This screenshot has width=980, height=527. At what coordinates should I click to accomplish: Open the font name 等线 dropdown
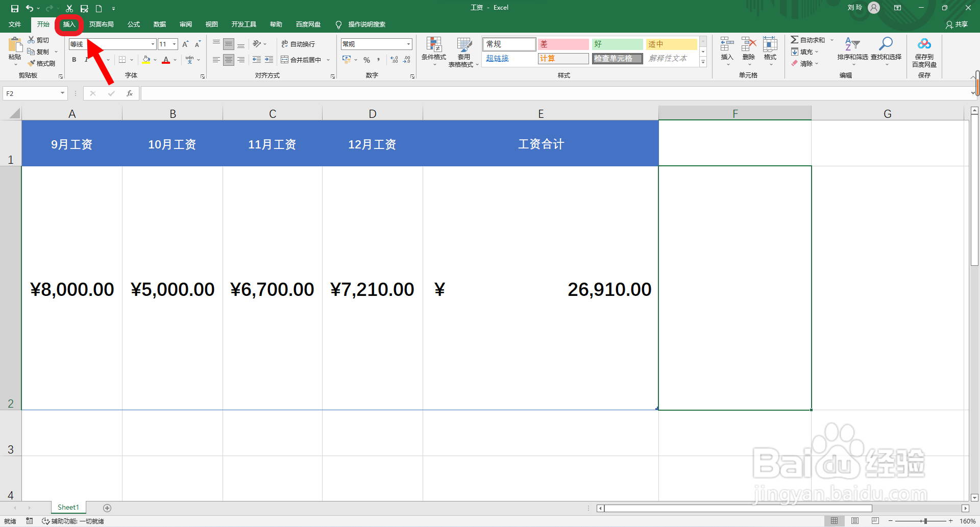point(153,44)
